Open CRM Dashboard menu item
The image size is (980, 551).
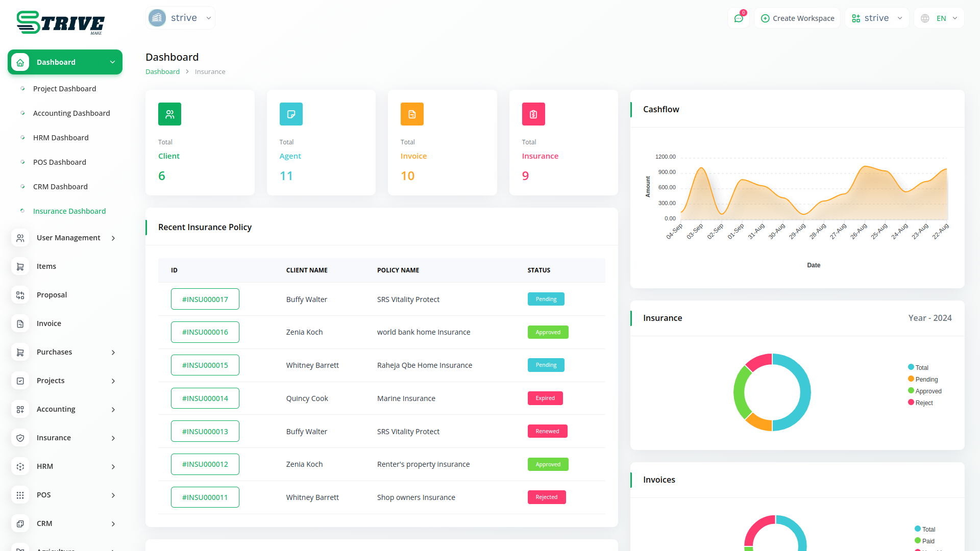[x=60, y=187]
